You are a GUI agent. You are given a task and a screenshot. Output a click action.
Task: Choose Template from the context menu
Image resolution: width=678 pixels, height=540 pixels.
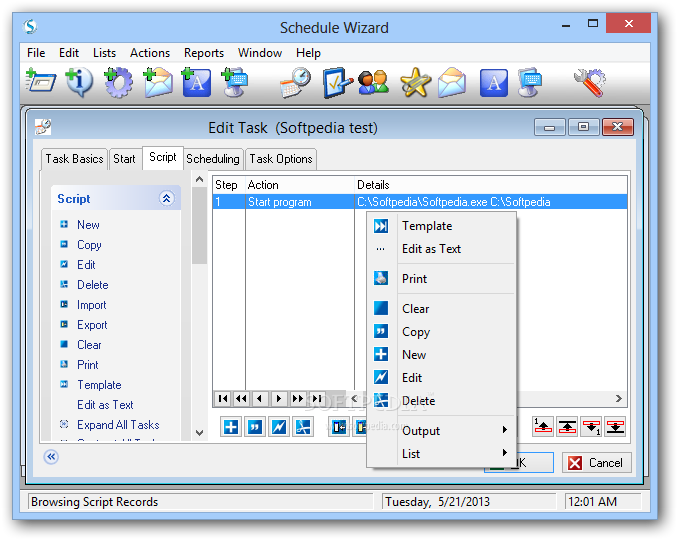[x=441, y=226]
